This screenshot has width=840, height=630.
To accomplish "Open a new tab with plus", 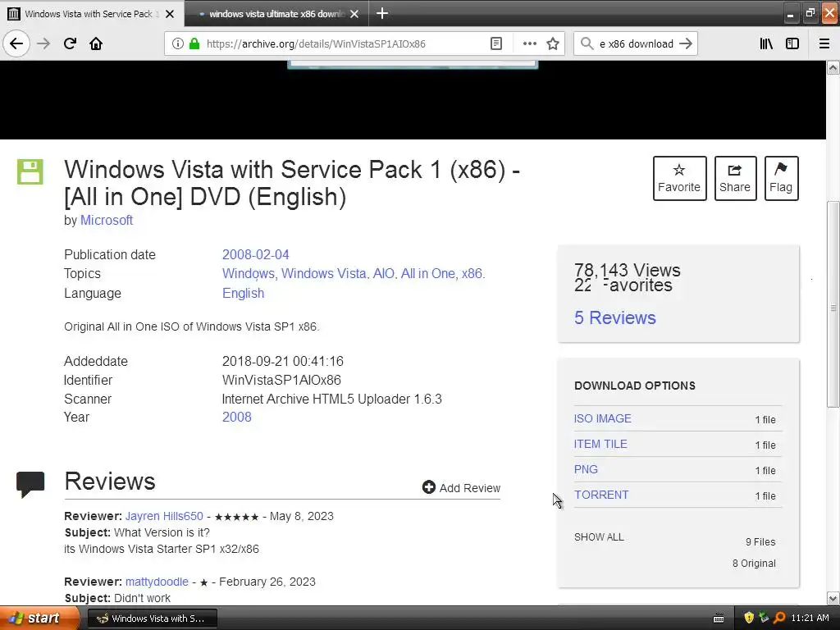I will pos(382,13).
